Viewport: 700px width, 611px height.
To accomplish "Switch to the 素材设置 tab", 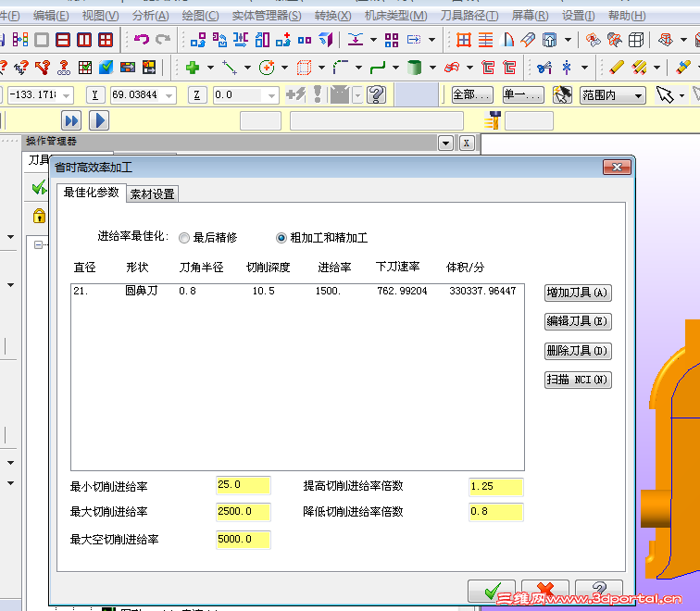I will coord(152,193).
